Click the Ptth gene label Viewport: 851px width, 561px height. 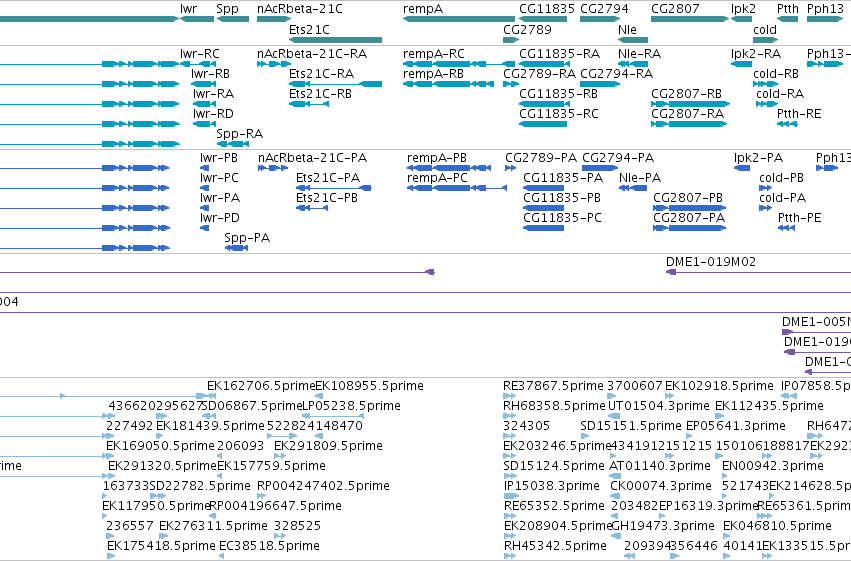pyautogui.click(x=788, y=9)
